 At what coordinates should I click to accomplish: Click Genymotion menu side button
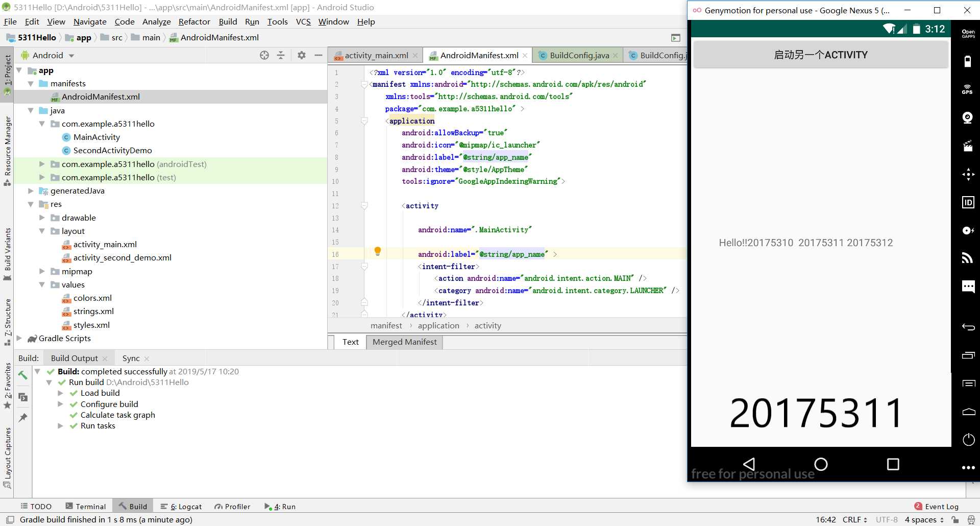[x=968, y=383]
